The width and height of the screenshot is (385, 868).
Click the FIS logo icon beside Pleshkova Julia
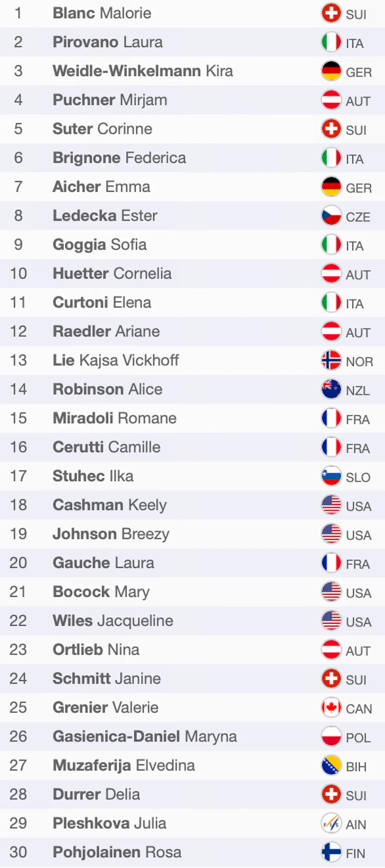pos(331,823)
